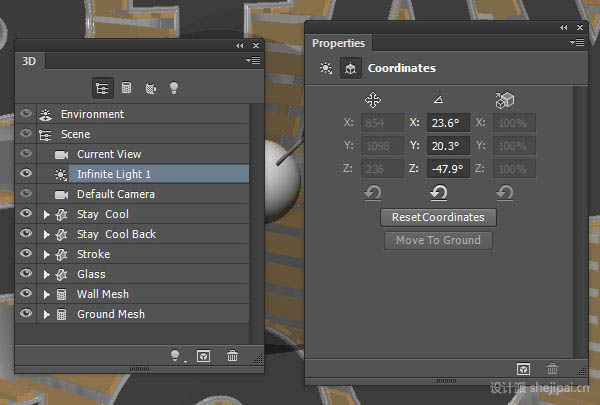Hide the Stay Cool Back mesh

point(26,233)
